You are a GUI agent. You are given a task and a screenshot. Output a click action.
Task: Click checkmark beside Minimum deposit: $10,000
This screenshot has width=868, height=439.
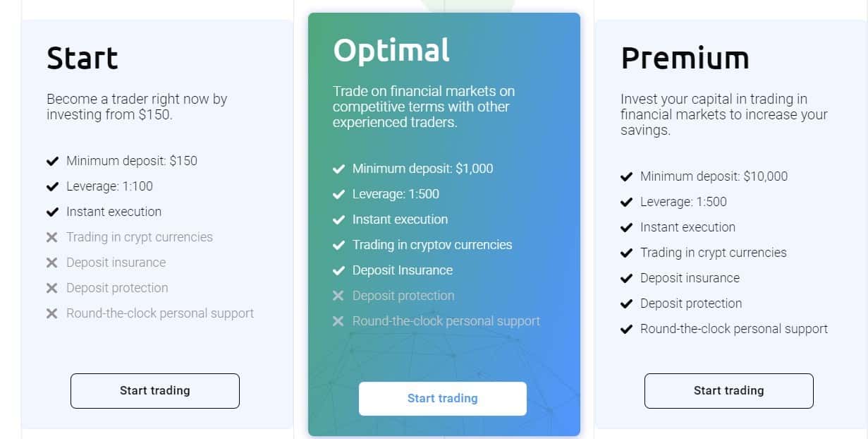[x=626, y=176]
